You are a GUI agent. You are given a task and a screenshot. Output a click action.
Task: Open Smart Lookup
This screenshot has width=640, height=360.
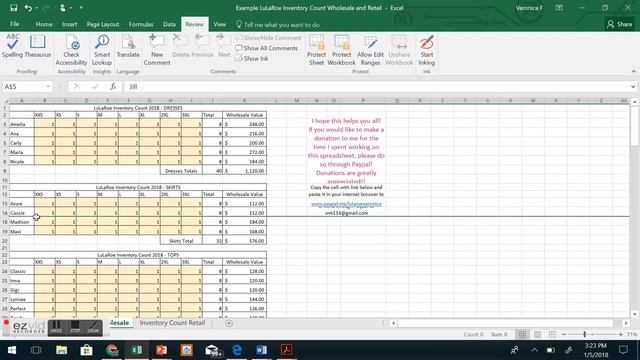tap(102, 50)
